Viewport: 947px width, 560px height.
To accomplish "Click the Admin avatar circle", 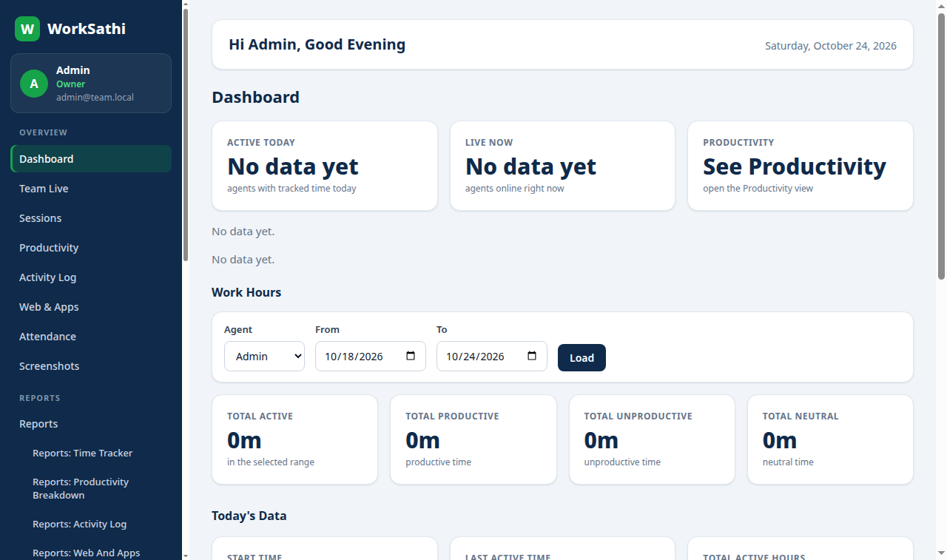I will pyautogui.click(x=33, y=84).
